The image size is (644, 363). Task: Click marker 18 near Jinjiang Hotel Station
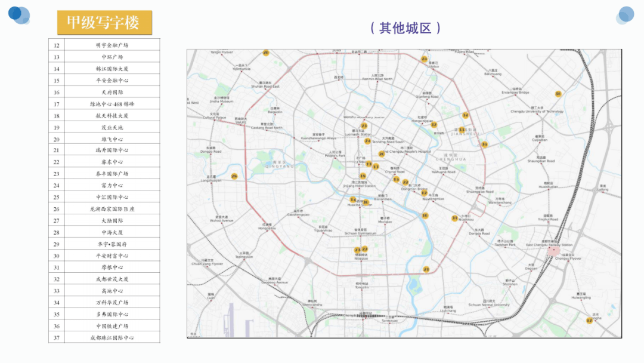coord(363,176)
